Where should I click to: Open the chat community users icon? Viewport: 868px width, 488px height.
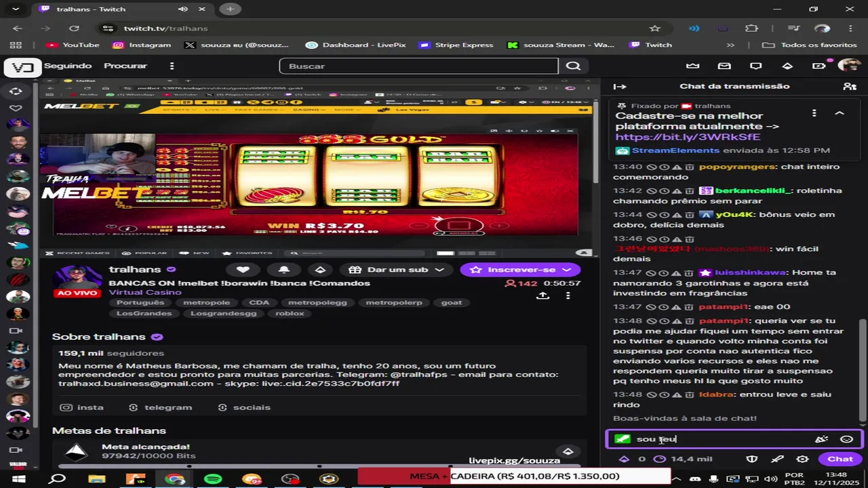point(849,86)
